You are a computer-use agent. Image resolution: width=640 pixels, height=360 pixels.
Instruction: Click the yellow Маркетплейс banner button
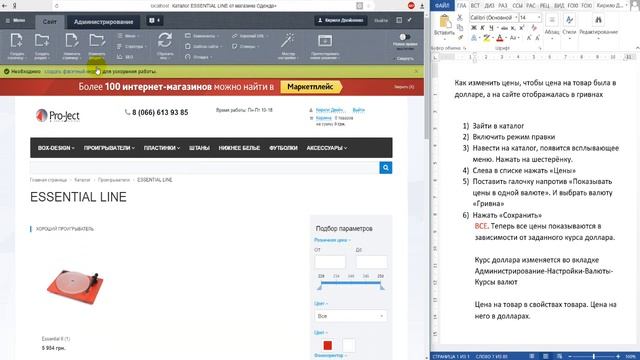click(311, 87)
